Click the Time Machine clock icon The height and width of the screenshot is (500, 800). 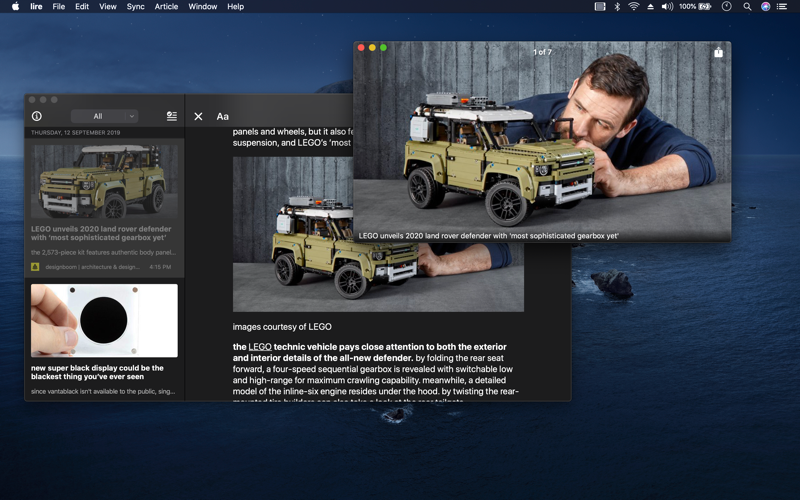727,7
